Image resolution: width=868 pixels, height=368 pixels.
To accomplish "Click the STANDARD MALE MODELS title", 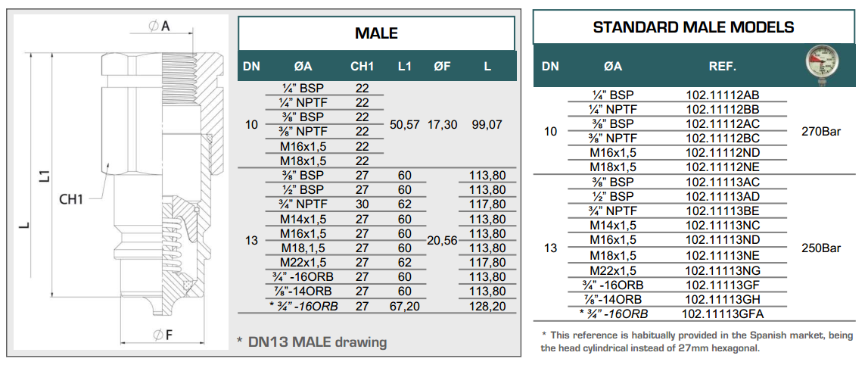I will [x=693, y=28].
